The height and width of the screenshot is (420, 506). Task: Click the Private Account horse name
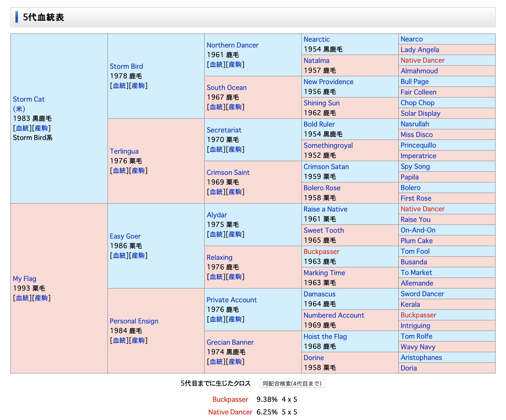point(232,300)
